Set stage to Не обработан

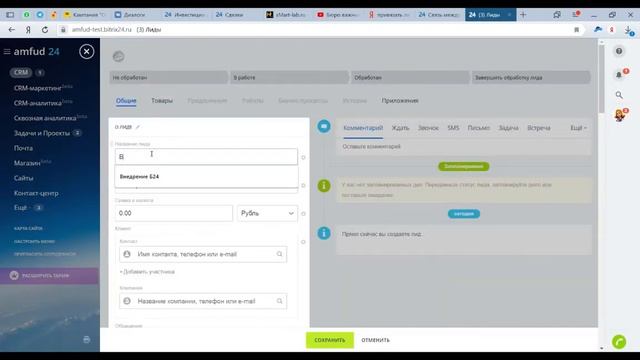[169, 78]
